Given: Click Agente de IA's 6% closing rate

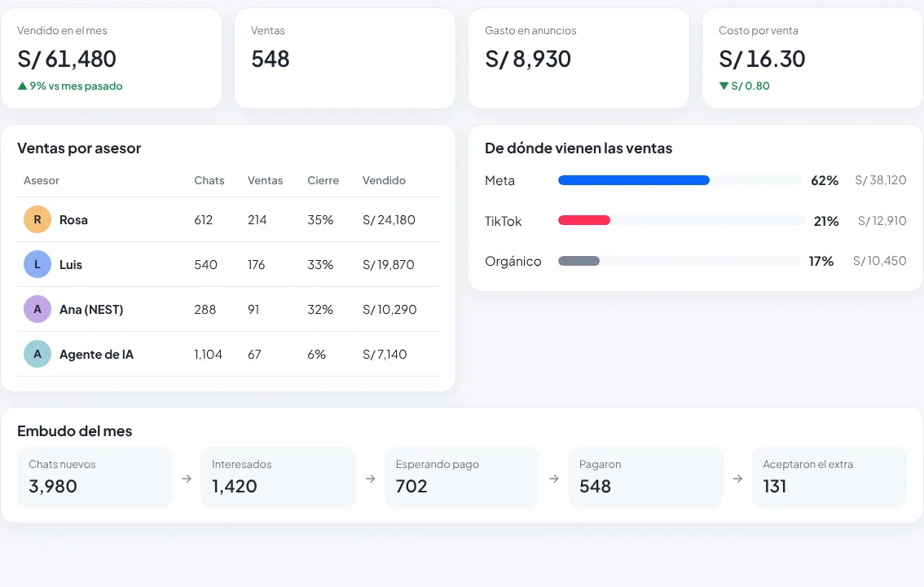Looking at the screenshot, I should [316, 354].
